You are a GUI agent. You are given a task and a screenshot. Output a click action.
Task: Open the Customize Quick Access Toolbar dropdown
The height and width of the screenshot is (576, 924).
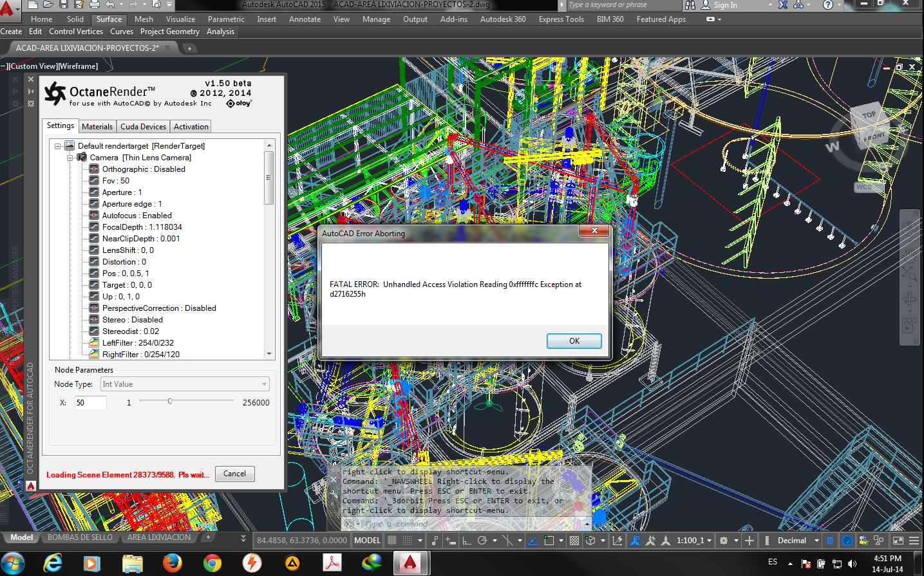tap(169, 5)
